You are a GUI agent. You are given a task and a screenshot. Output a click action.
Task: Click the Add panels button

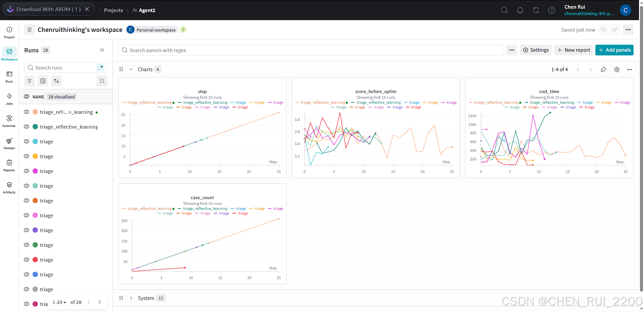tap(614, 50)
